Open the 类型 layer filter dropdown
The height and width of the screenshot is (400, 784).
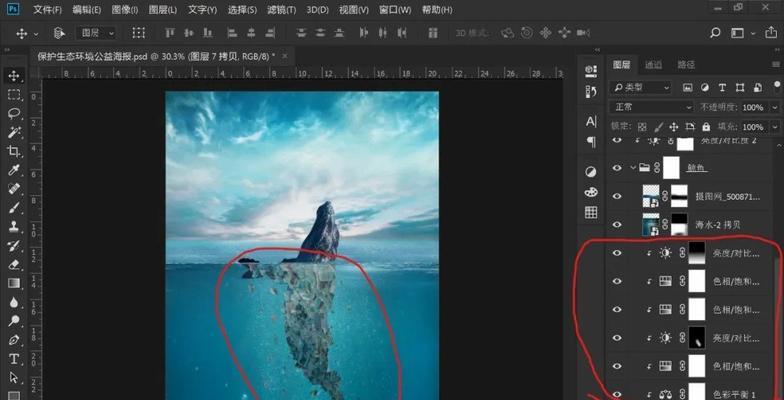(x=640, y=88)
